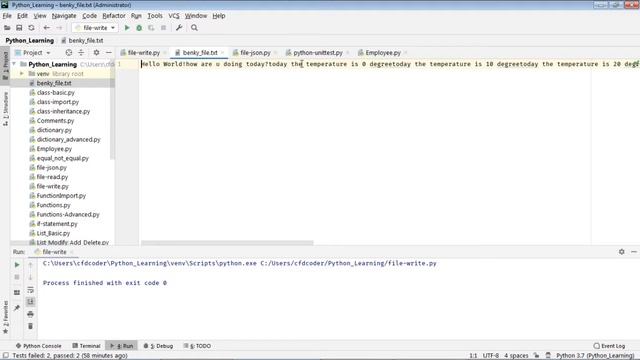Viewport: 640px width, 360px height.
Task: Run file-write with the green play icon
Action: (127, 28)
